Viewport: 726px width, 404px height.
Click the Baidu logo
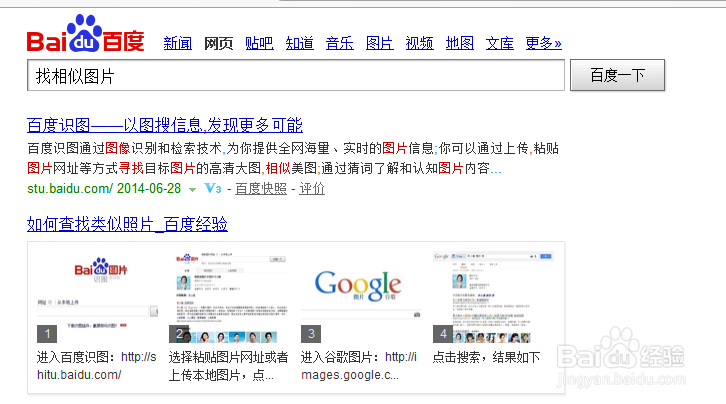pyautogui.click(x=86, y=34)
